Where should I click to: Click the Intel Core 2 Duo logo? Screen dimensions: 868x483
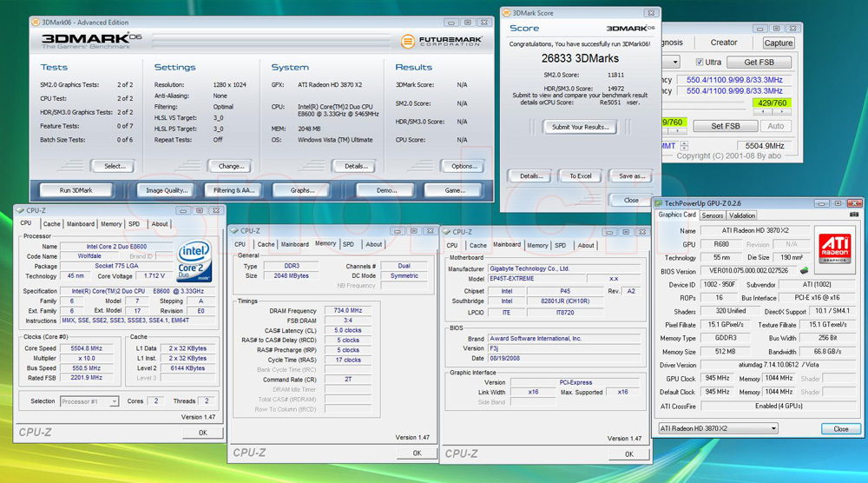click(194, 261)
